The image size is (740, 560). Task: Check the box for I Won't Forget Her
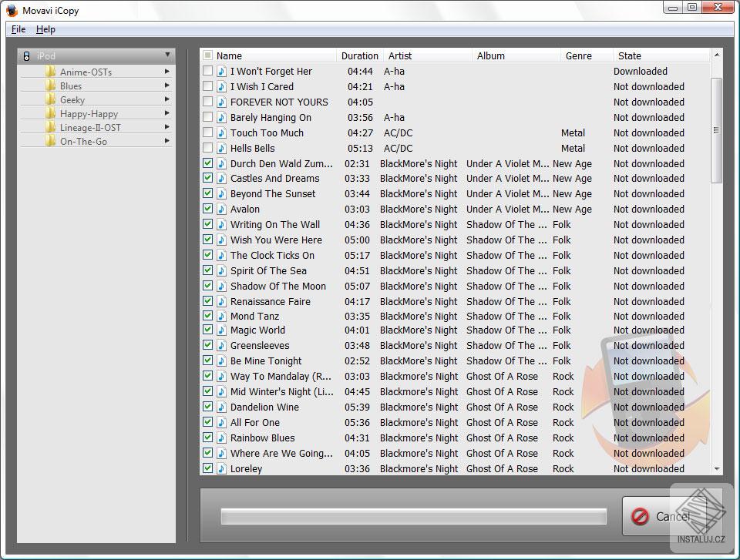tap(207, 71)
